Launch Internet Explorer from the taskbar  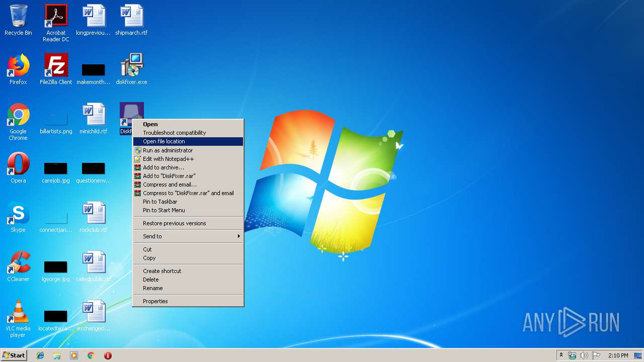(40, 355)
